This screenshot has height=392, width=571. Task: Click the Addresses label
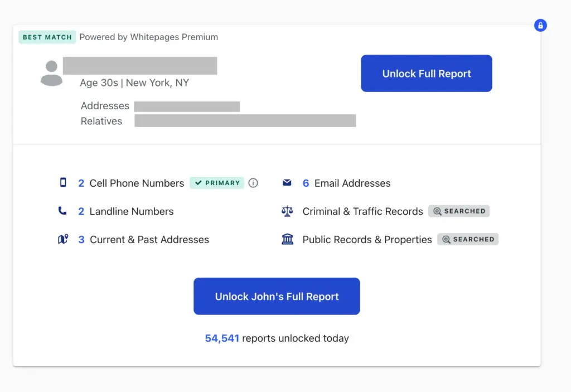tap(105, 105)
